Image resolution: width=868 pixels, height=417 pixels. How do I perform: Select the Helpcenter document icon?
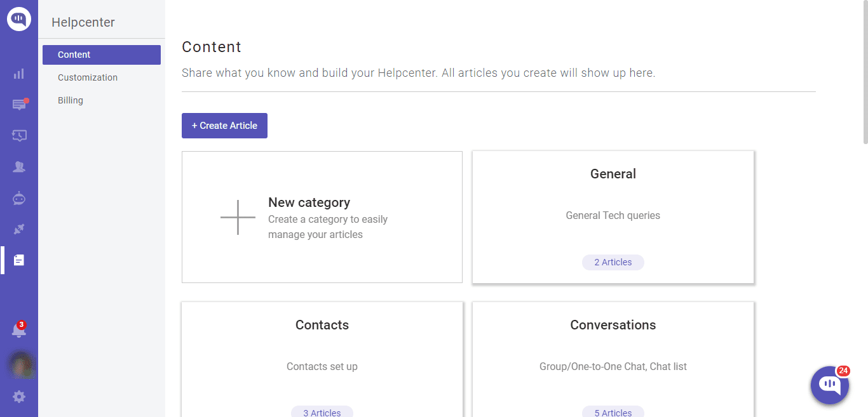[x=19, y=260]
